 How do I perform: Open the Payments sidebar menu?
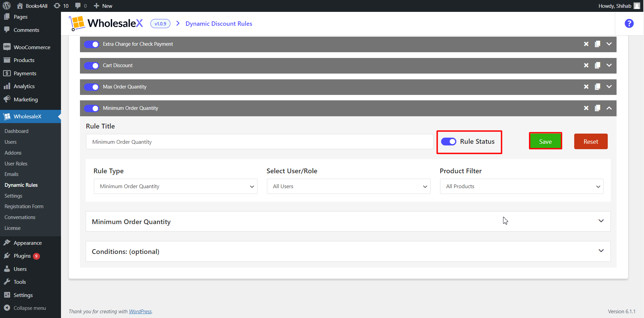[30, 73]
